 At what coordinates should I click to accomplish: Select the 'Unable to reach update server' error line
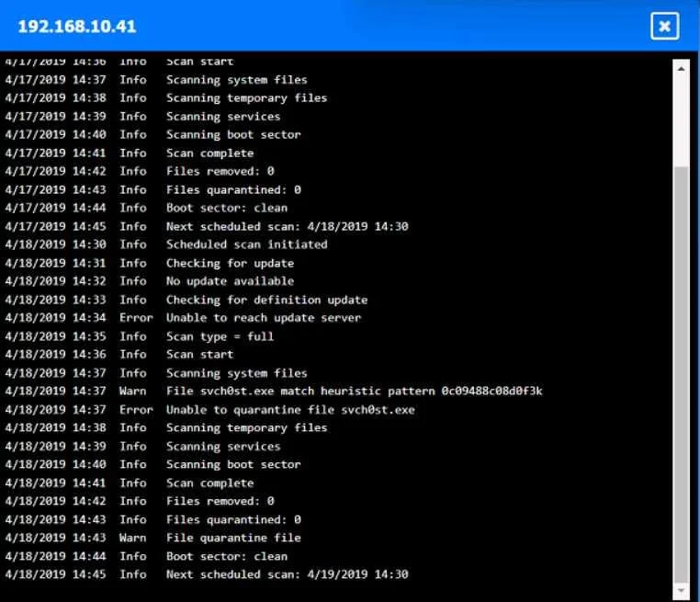point(183,318)
